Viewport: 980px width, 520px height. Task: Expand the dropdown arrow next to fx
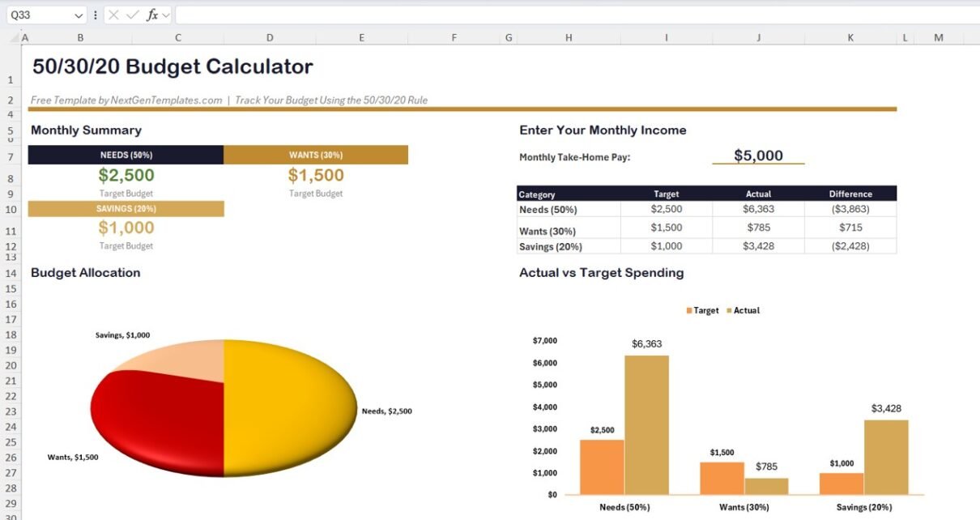point(166,15)
